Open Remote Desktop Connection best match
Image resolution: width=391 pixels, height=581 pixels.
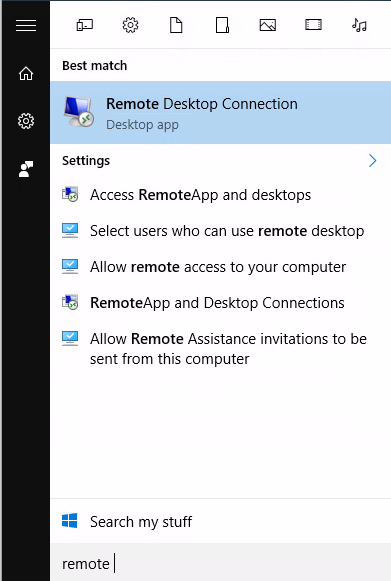tap(221, 113)
